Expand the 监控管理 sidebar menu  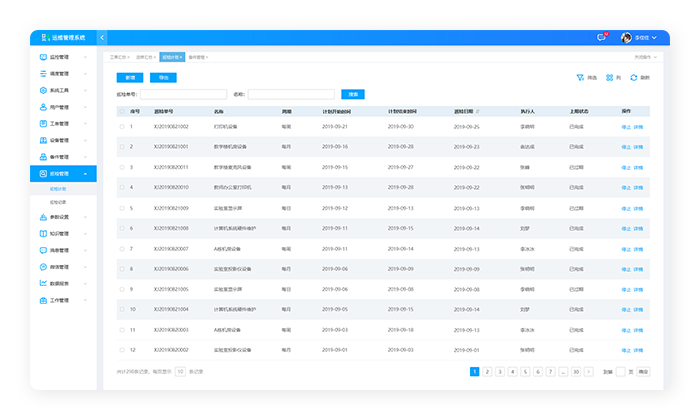click(x=63, y=57)
